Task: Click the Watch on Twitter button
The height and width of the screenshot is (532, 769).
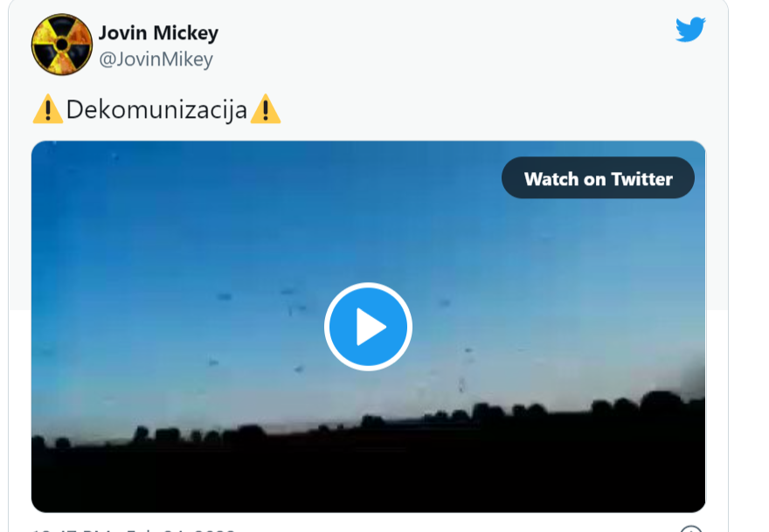Action: (x=598, y=178)
